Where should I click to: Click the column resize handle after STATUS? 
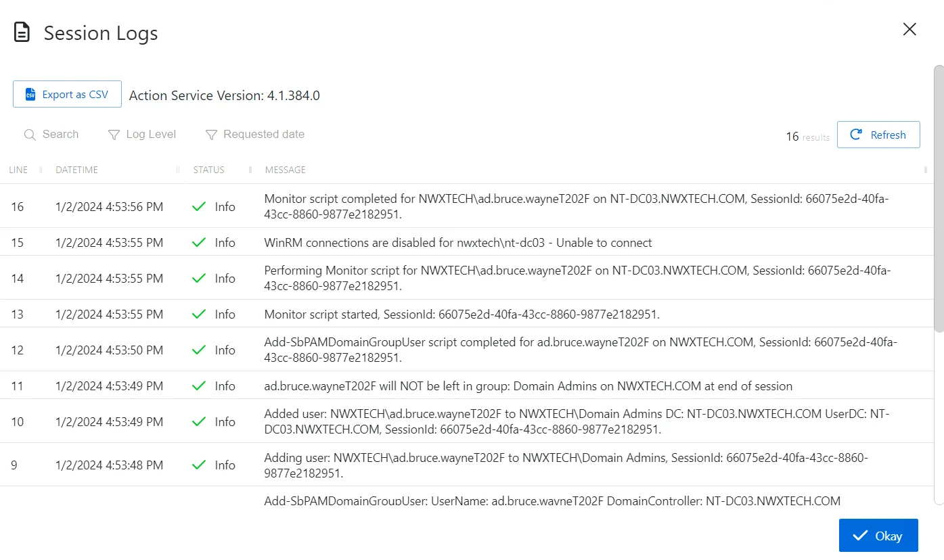tap(250, 170)
